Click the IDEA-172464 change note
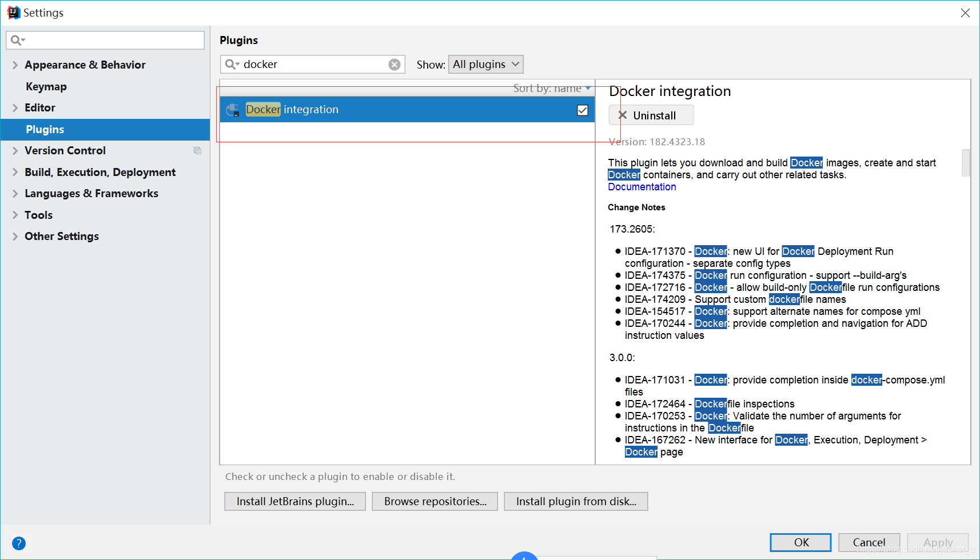Viewport: 980px width, 560px height. [x=710, y=404]
